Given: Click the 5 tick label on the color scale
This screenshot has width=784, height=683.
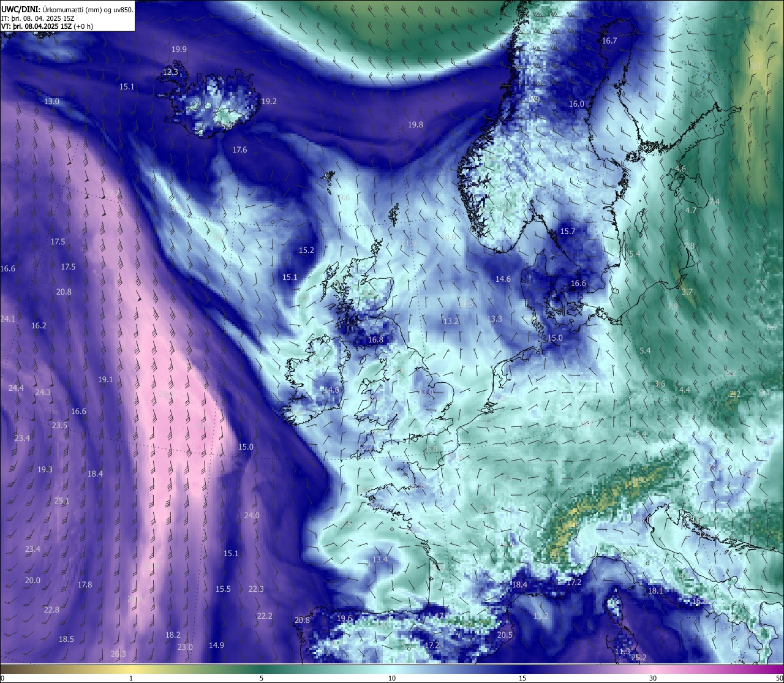Looking at the screenshot, I should 262,678.
